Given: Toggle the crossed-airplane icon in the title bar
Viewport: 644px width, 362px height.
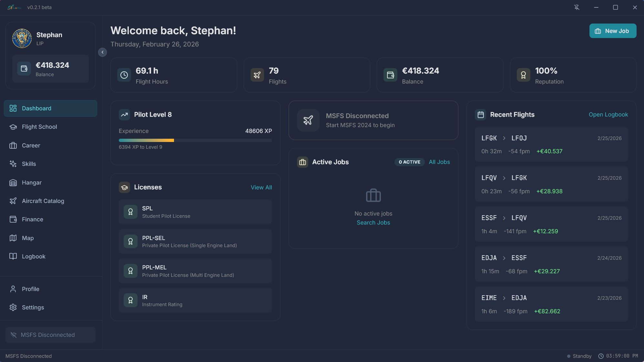Looking at the screenshot, I should pyautogui.click(x=577, y=7).
